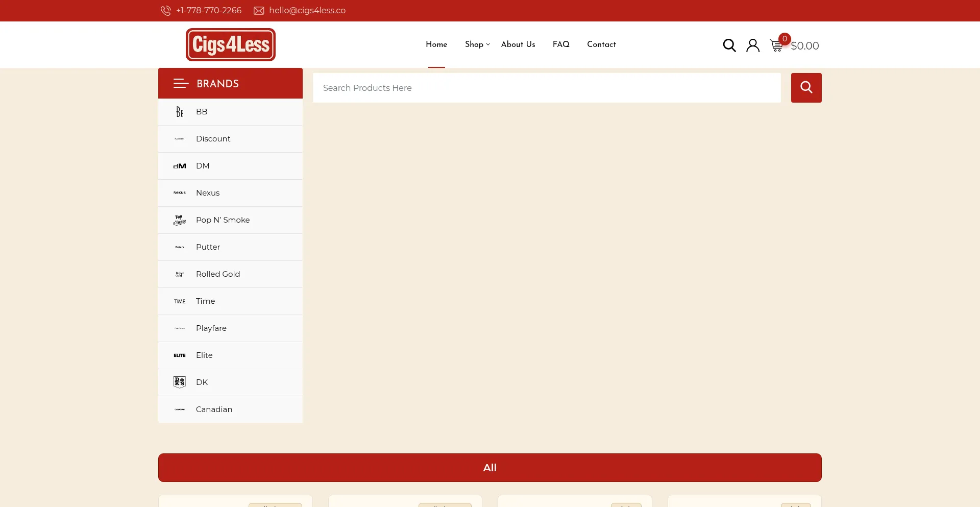Click the envelope email icon
The image size is (980, 507).
click(x=259, y=11)
